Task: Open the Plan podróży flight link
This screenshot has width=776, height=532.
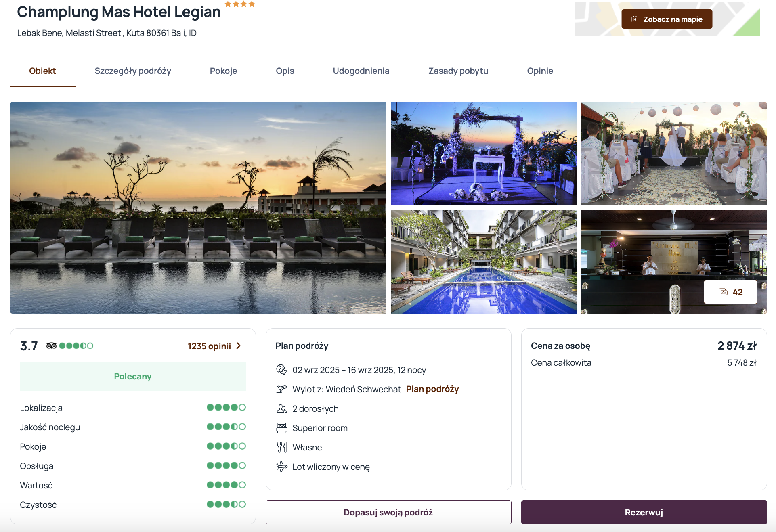Action: [x=432, y=389]
